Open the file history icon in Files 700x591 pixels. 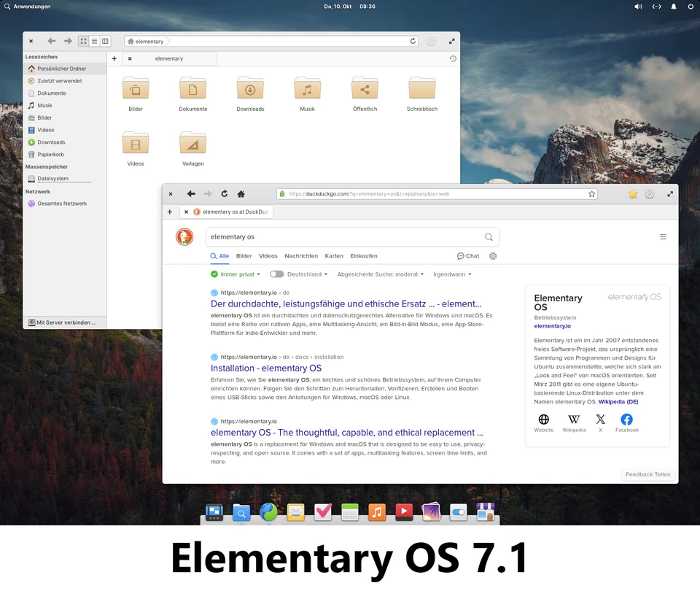pyautogui.click(x=453, y=58)
